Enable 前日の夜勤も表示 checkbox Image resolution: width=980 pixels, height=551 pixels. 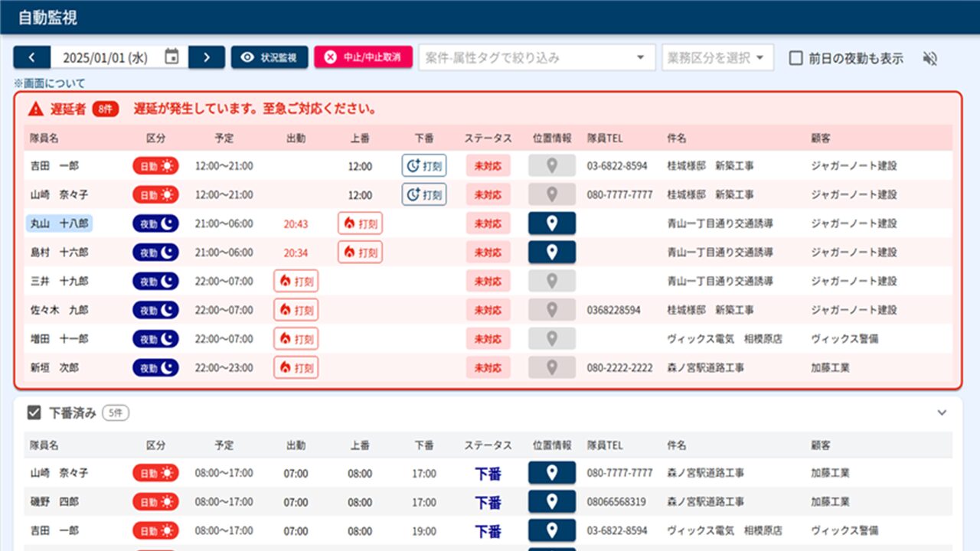point(796,58)
